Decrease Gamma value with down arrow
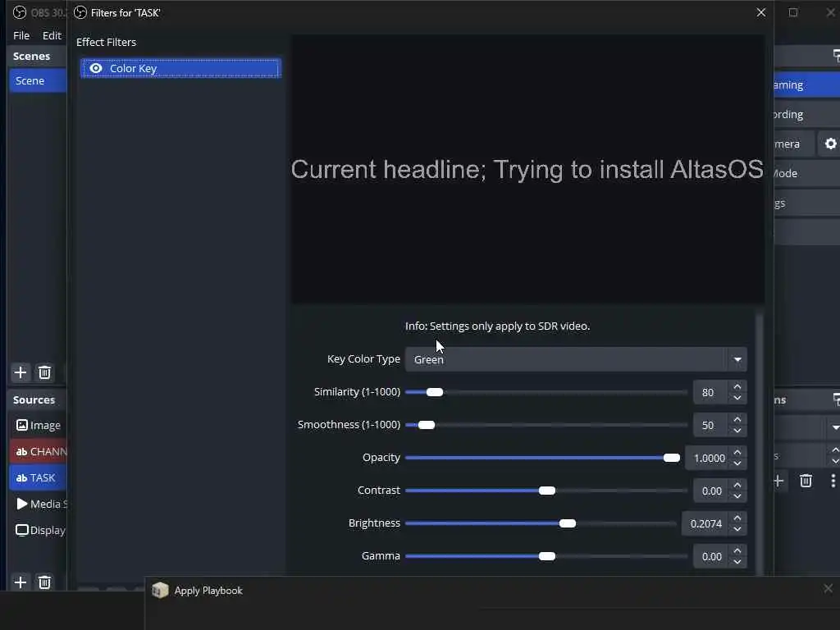Image resolution: width=840 pixels, height=630 pixels. click(x=737, y=562)
